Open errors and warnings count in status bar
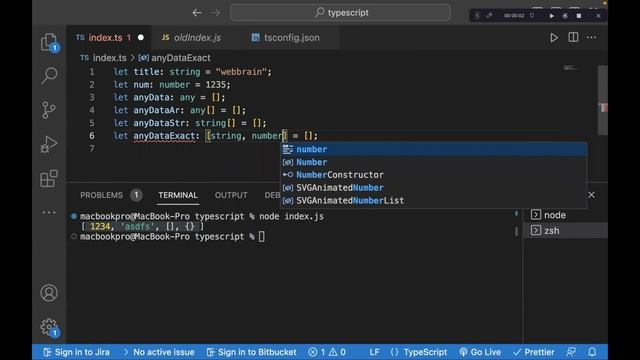 coord(327,352)
